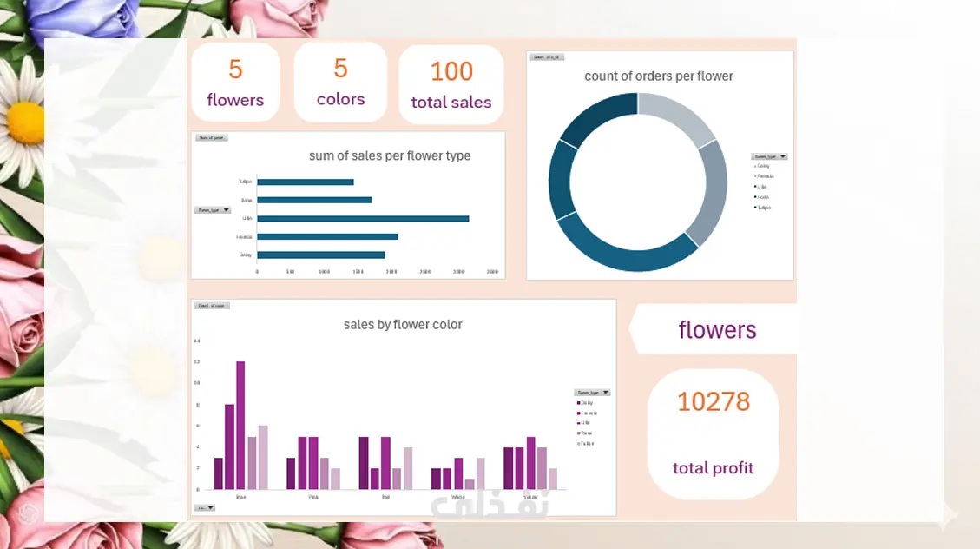Open the color axis filter dropdown below Blue

205,507
